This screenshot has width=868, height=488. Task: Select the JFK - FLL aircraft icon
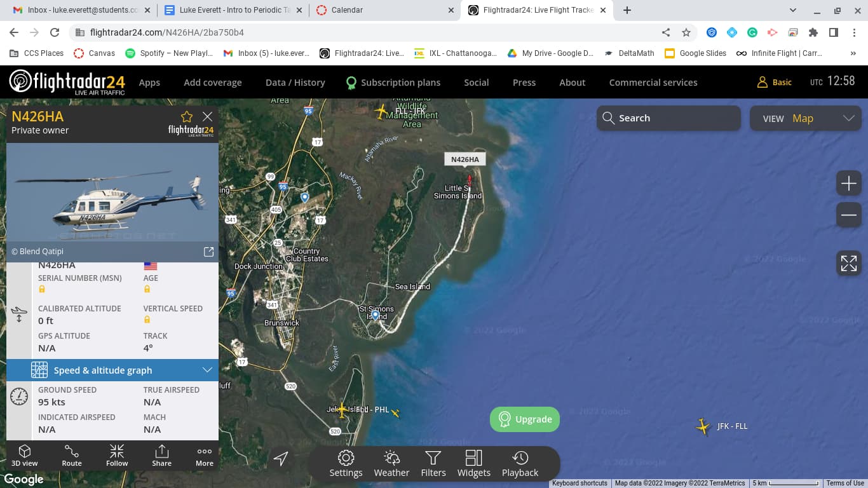pyautogui.click(x=703, y=426)
